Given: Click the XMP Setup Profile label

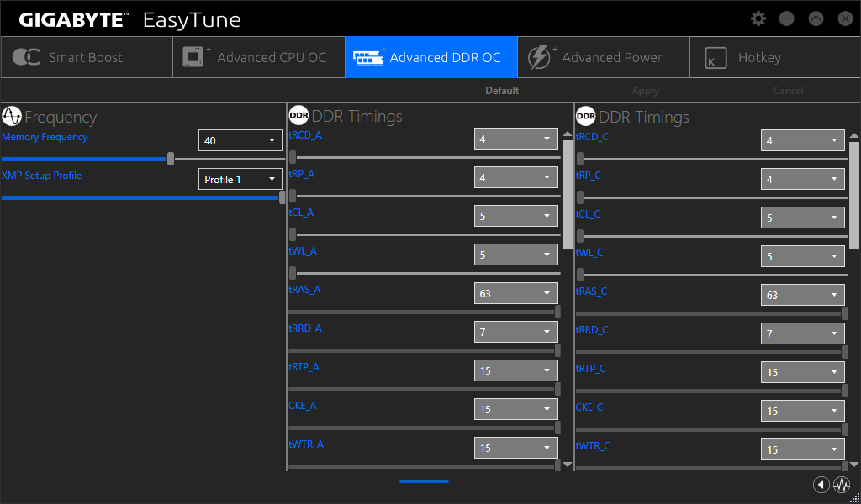Looking at the screenshot, I should pyautogui.click(x=42, y=176).
